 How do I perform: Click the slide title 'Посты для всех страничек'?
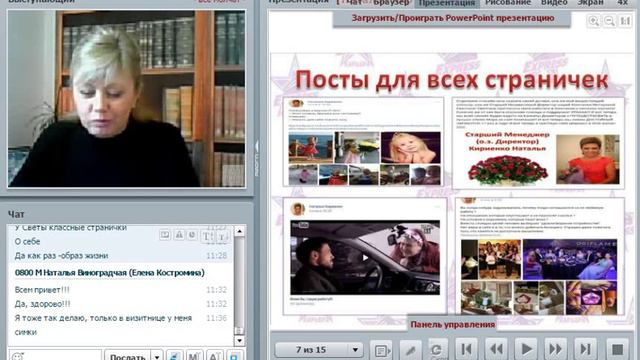451,80
